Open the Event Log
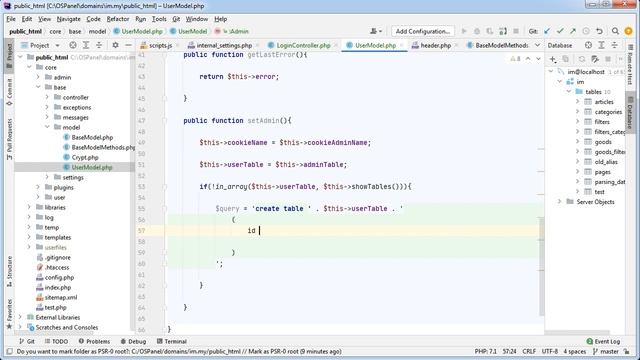 click(603, 341)
